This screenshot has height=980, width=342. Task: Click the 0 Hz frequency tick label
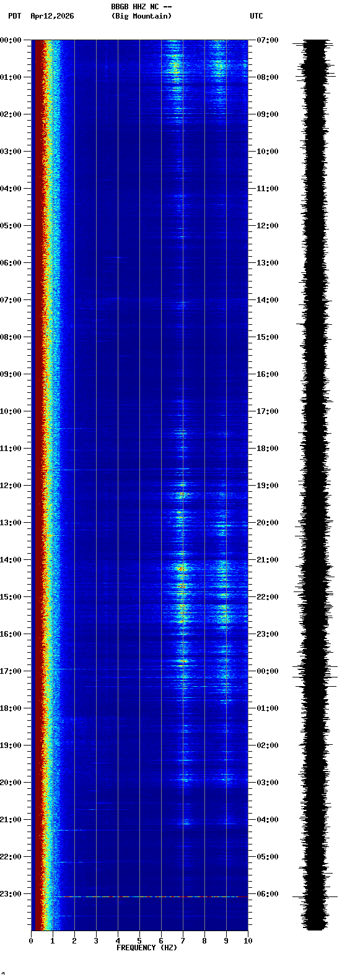[31, 941]
